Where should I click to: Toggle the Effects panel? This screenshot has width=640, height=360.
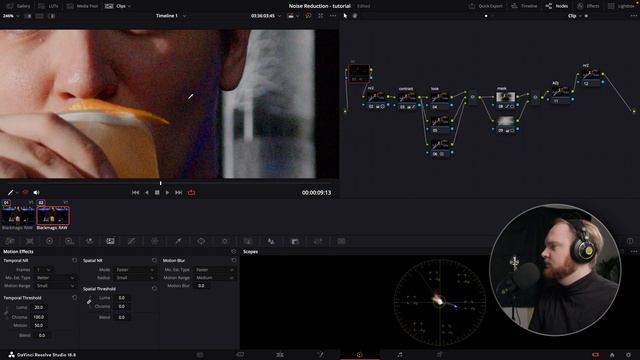tap(588, 6)
